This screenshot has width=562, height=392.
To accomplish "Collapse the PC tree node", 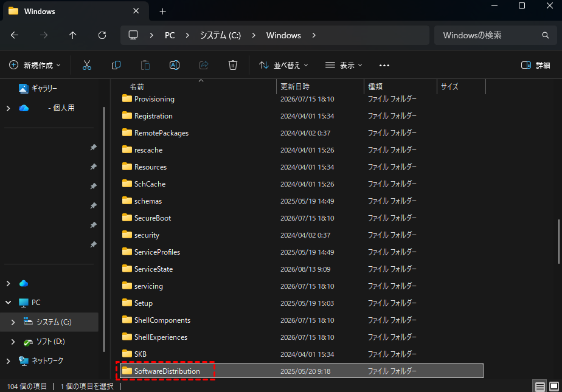I will 9,303.
